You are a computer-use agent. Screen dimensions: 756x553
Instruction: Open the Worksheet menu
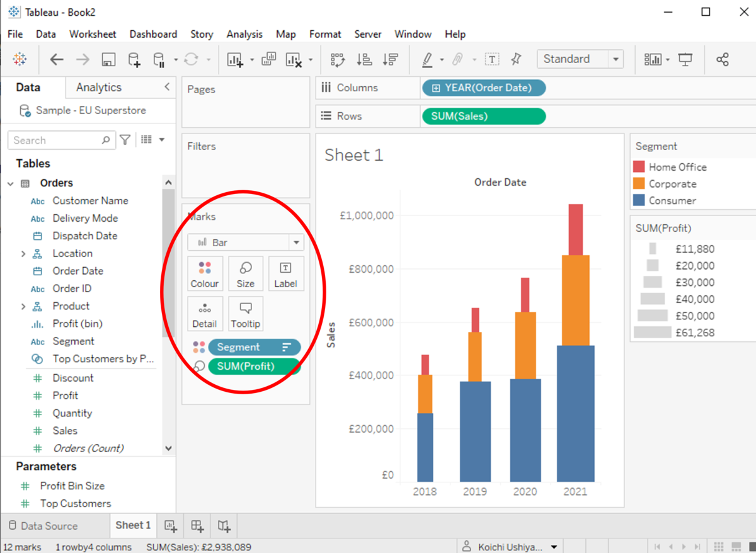point(93,34)
